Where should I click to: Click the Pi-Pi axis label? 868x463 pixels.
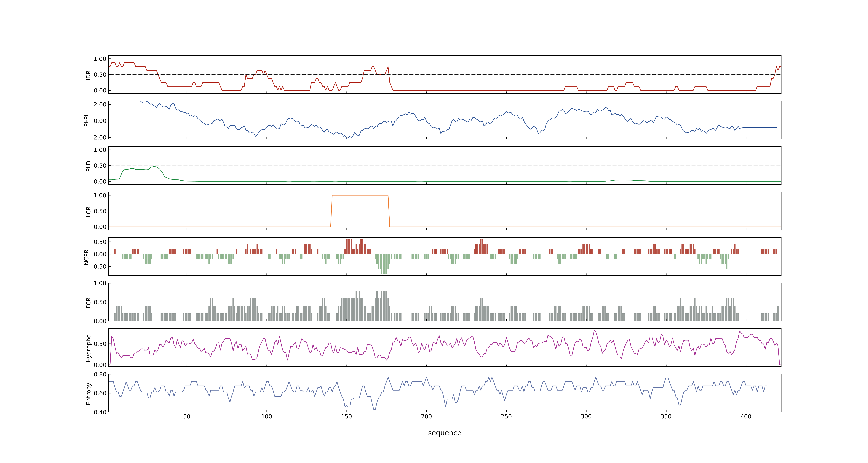(x=86, y=121)
